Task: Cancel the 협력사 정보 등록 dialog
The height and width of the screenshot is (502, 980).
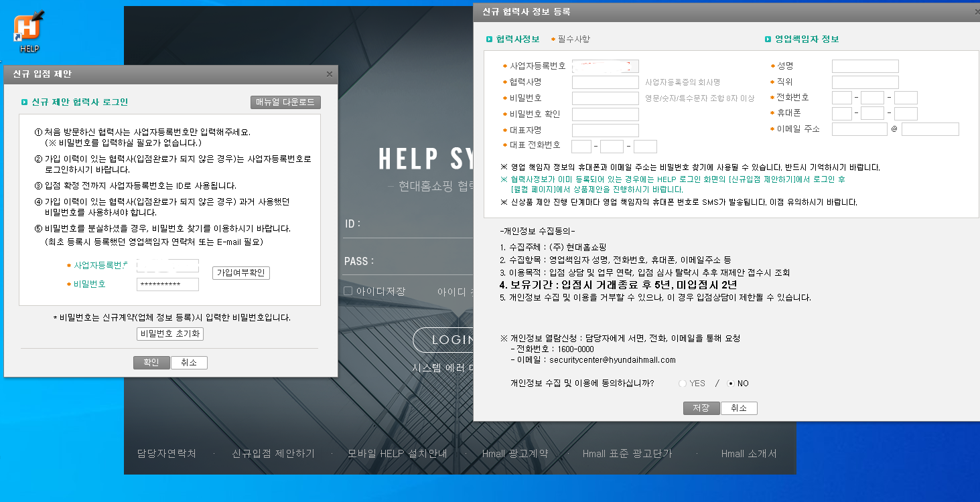Action: click(739, 408)
